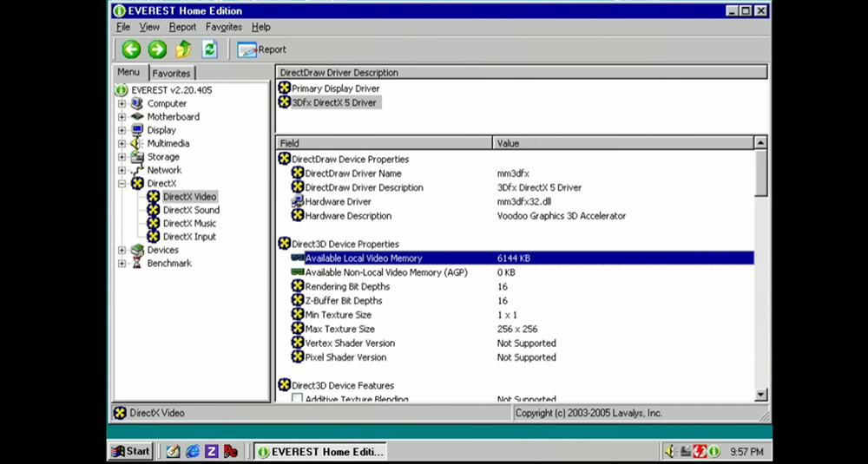
Task: Switch to the Favorites tab
Action: point(171,73)
